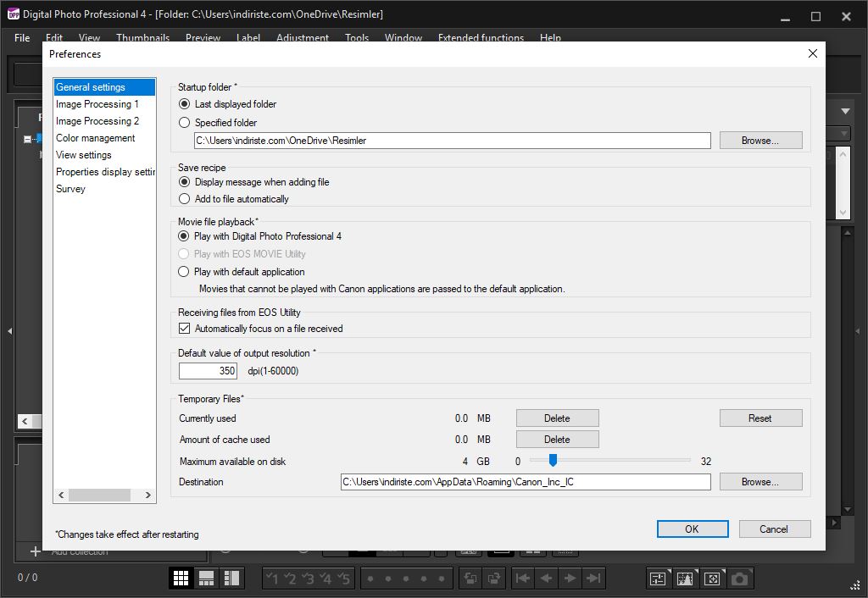
Task: Jump to the last image
Action: (593, 579)
